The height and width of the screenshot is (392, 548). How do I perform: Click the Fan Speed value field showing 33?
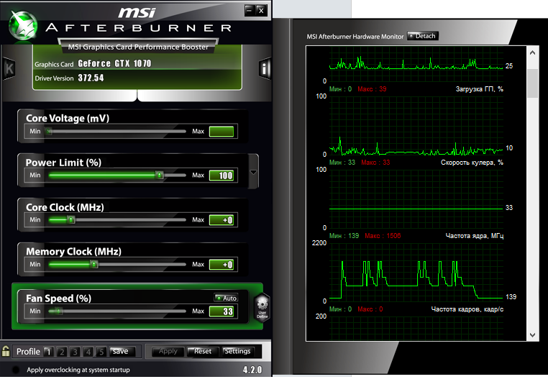222,311
